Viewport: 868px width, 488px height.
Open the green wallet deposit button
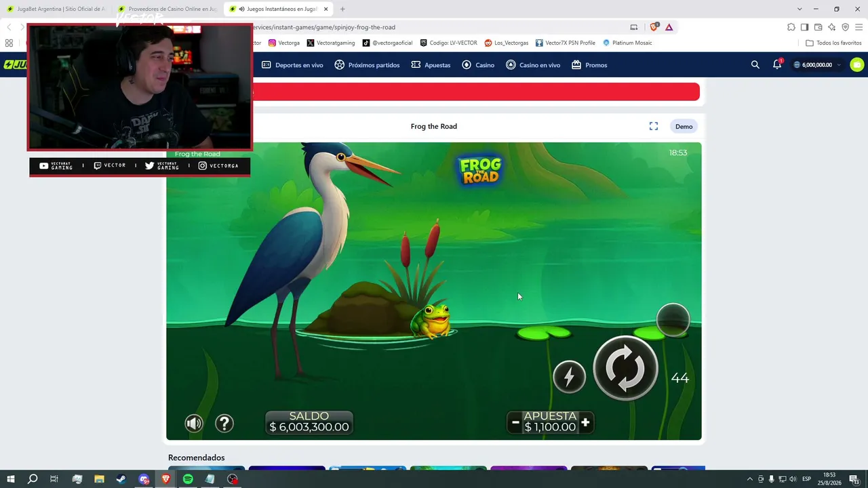[857, 65]
